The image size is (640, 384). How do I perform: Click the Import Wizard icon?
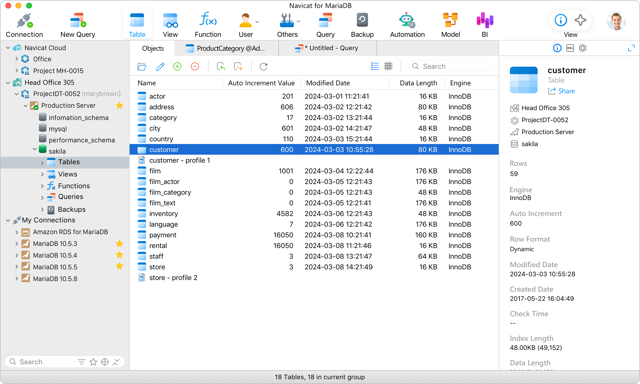(x=221, y=67)
